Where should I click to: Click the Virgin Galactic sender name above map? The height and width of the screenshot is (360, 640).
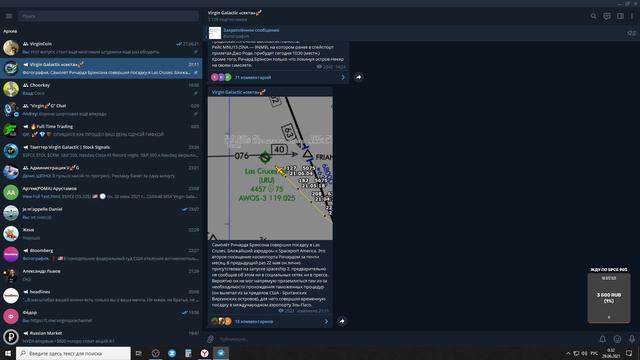tap(238, 92)
